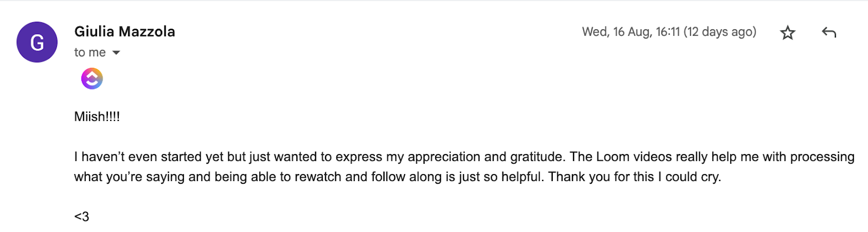Click the ClickUp logo icon
Image resolution: width=868 pixels, height=232 pixels.
(x=92, y=79)
